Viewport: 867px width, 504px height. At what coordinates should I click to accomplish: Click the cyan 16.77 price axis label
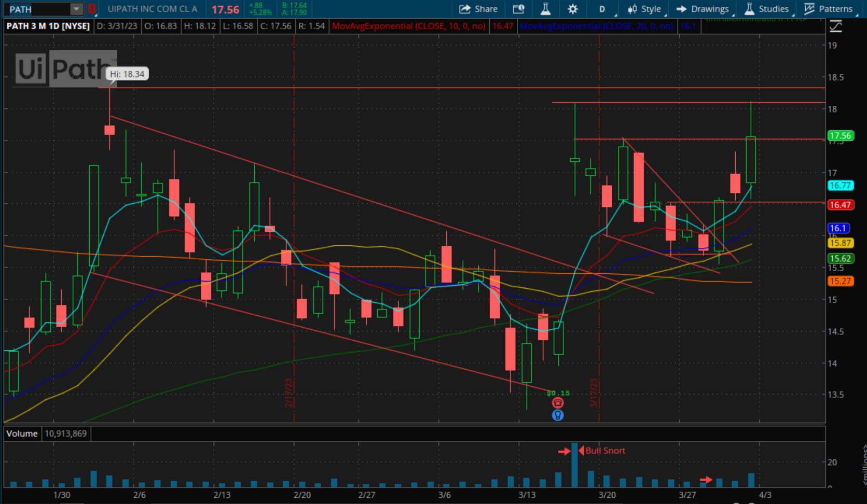[841, 186]
